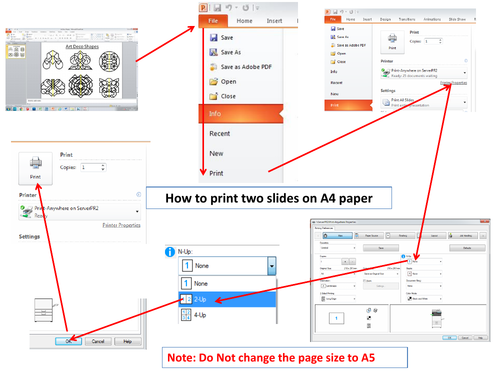Screen dimensions: 500x375
Task: Click the Transitions tab in the small top-right ribbon
Action: pos(407,19)
